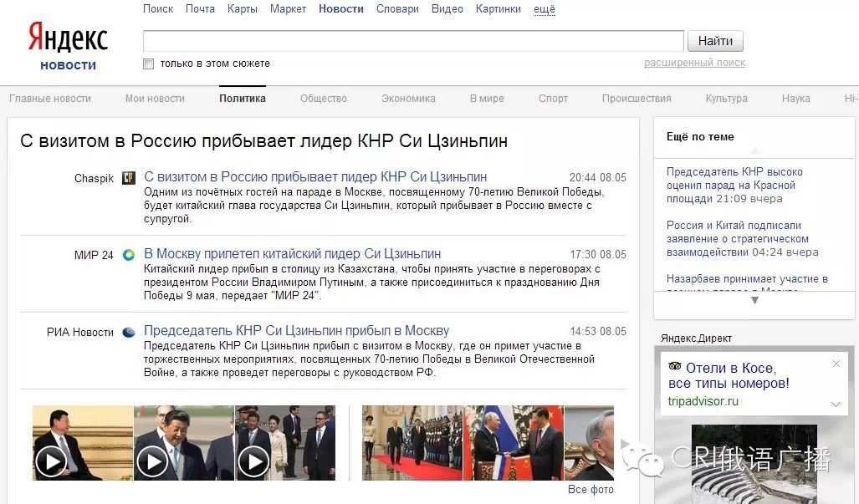Image resolution: width=859 pixels, height=504 pixels.
Task: Click the Яндекс.Директ label
Action: (x=696, y=339)
